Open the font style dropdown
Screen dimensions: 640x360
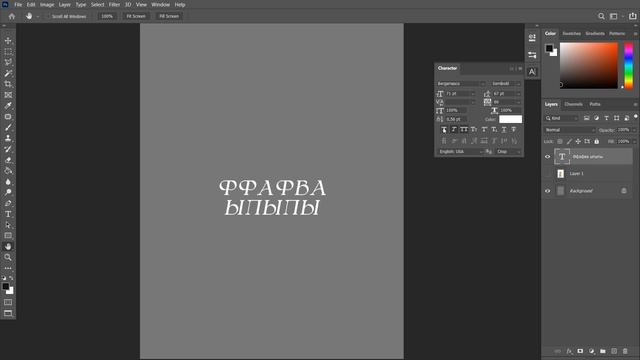pos(506,84)
